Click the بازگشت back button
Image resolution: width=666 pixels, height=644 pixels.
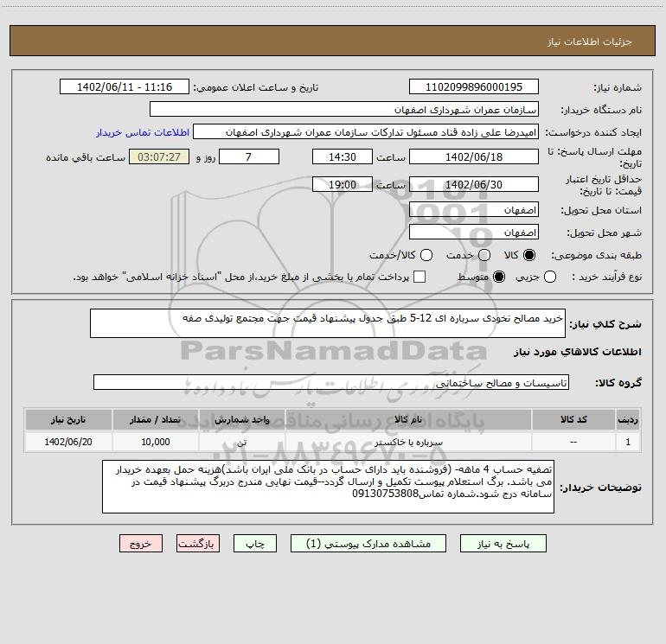(198, 544)
